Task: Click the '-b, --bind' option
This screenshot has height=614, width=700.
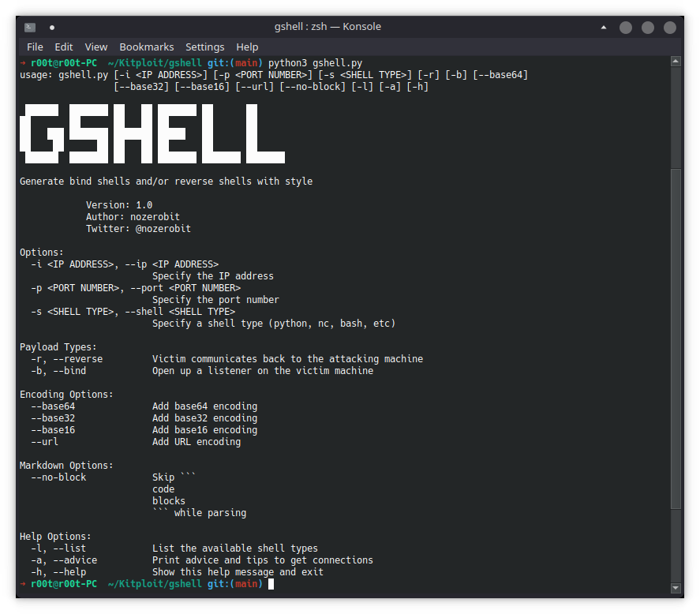Action: [58, 371]
